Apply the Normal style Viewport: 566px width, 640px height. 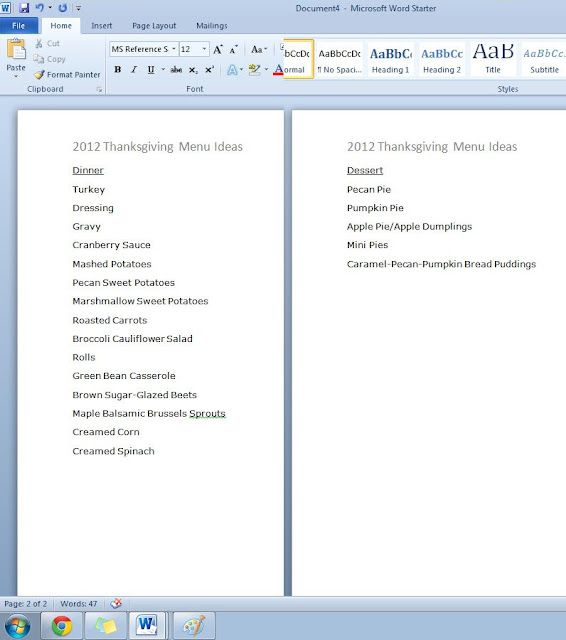click(x=297, y=59)
